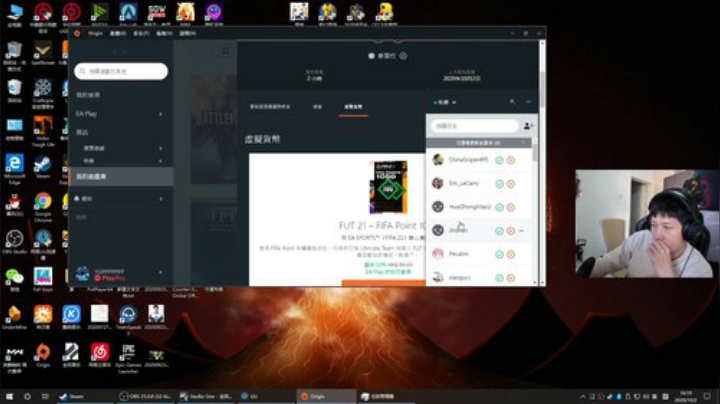Click Eric_LeCarry's avatar in friend list
Image resolution: width=720 pixels, height=404 pixels.
click(438, 183)
